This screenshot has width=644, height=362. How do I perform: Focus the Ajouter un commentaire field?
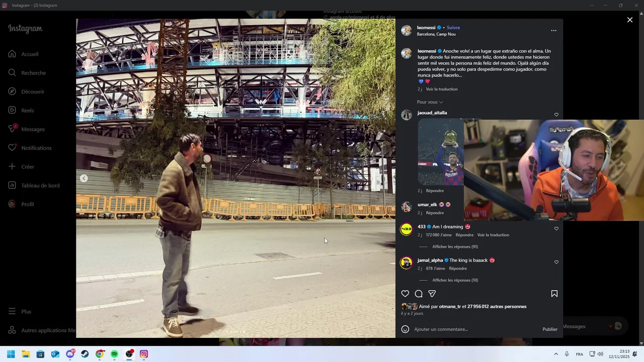coord(475,329)
